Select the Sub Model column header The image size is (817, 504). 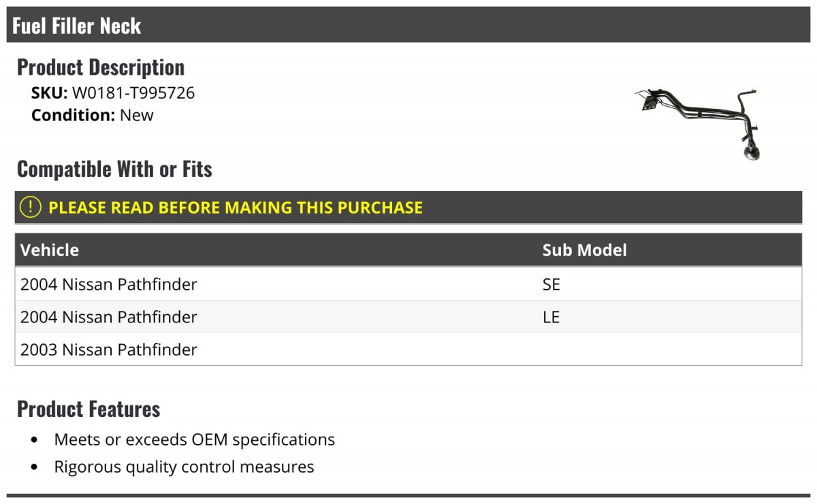coord(584,250)
